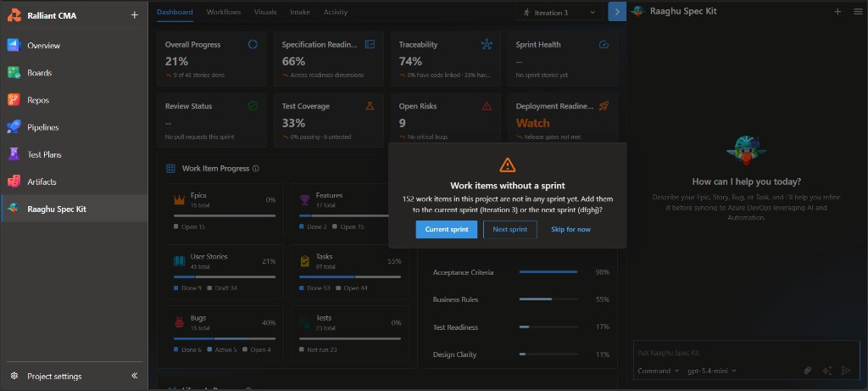Open Boards from the sidebar
The height and width of the screenshot is (391, 868).
coord(75,73)
